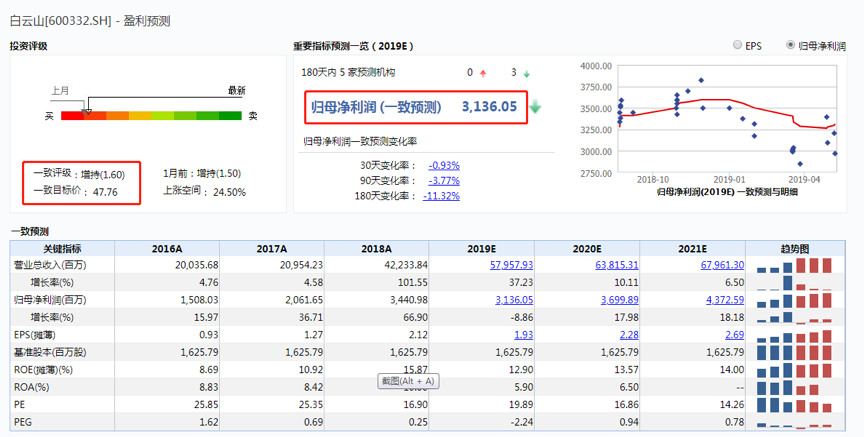The width and height of the screenshot is (864, 437).
Task: Click the 截图(Alt + A) screenshot tooltip button
Action: (409, 381)
